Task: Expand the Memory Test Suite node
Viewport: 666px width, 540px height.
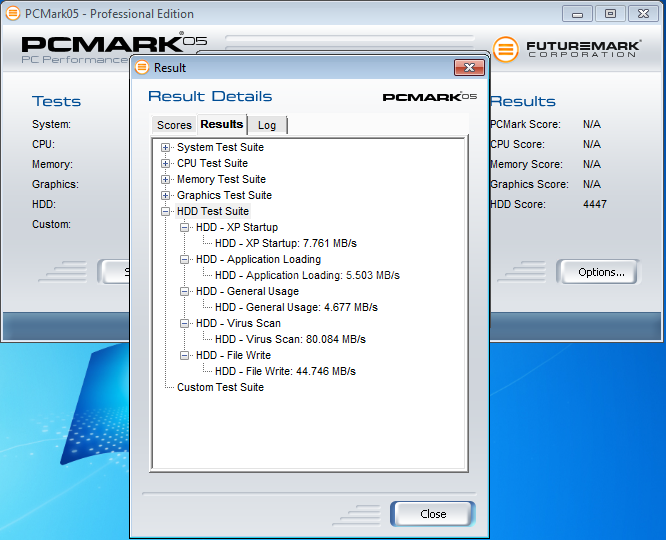Action: pyautogui.click(x=165, y=179)
